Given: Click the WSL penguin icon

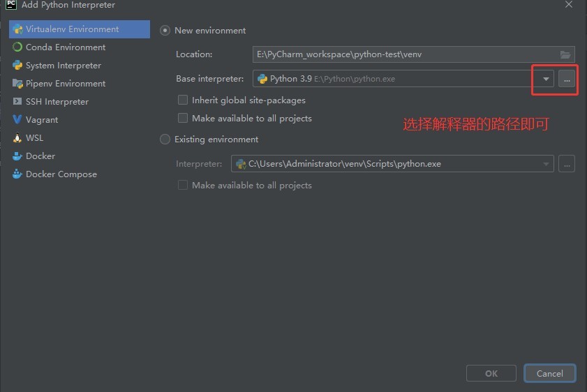Looking at the screenshot, I should (x=17, y=137).
